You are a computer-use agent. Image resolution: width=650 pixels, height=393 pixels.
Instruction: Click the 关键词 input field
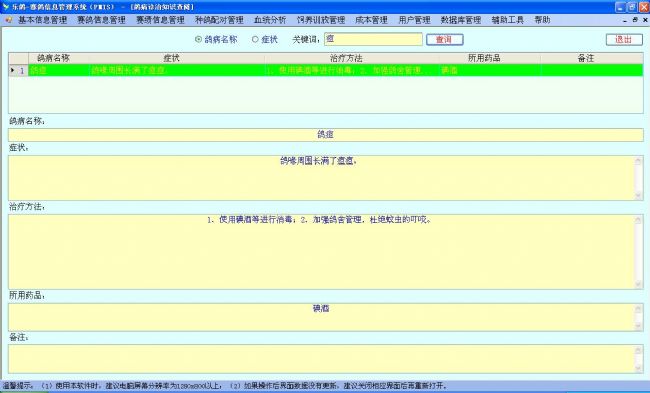tap(373, 39)
